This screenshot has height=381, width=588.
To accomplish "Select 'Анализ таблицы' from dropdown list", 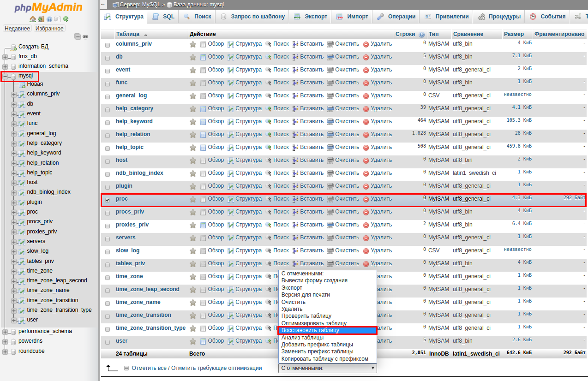I will click(x=328, y=338).
